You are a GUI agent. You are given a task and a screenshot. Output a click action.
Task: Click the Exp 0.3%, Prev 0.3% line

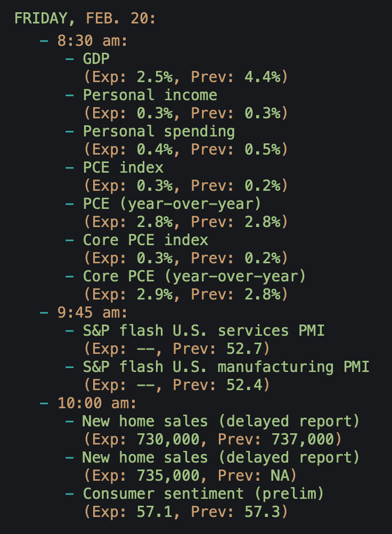tap(185, 114)
